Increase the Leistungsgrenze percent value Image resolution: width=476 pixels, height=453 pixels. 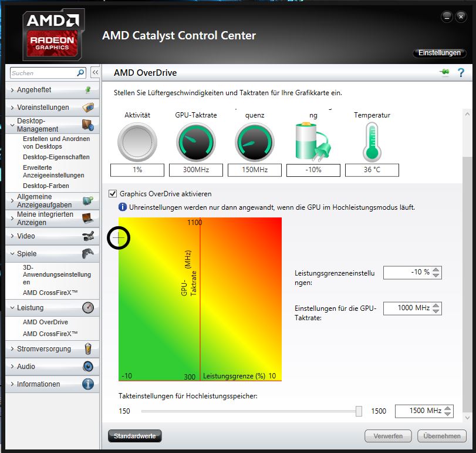pyautogui.click(x=436, y=270)
